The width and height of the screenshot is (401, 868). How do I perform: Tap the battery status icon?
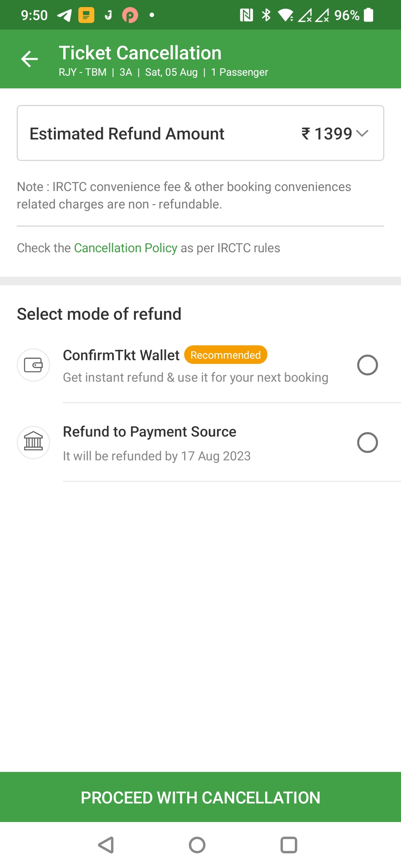368,15
